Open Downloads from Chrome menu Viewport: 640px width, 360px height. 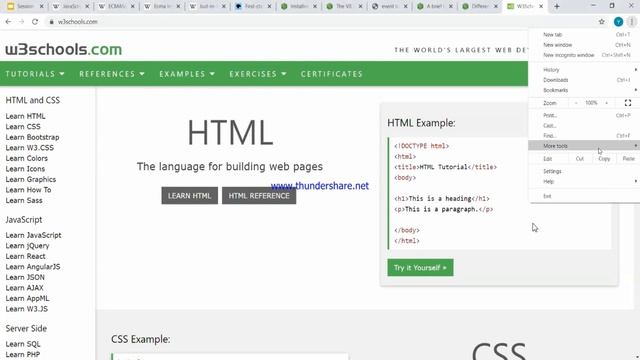pyautogui.click(x=584, y=80)
